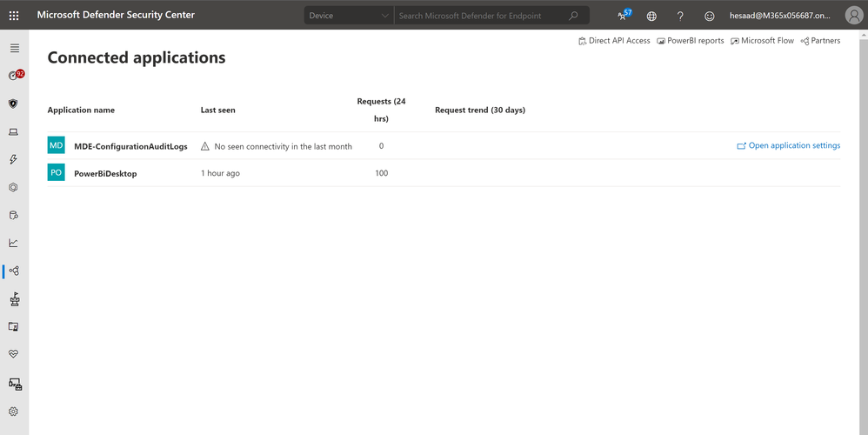The width and height of the screenshot is (868, 435).
Task: Expand the Device search type dropdown
Action: pyautogui.click(x=349, y=16)
